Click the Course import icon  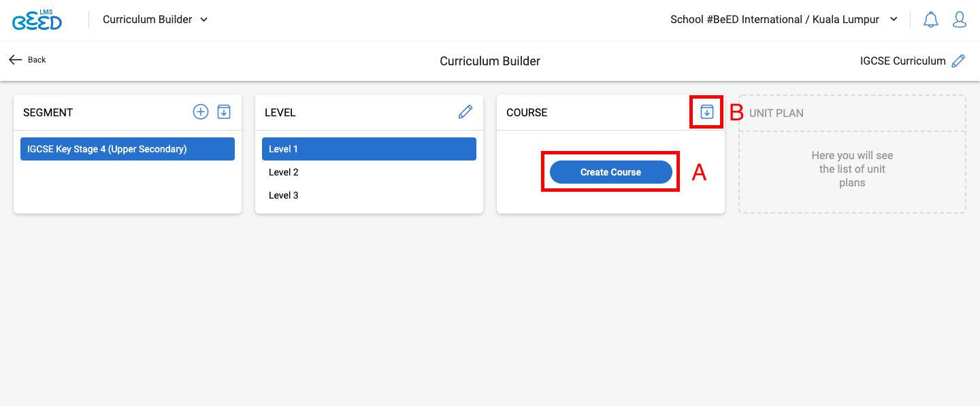click(x=707, y=112)
